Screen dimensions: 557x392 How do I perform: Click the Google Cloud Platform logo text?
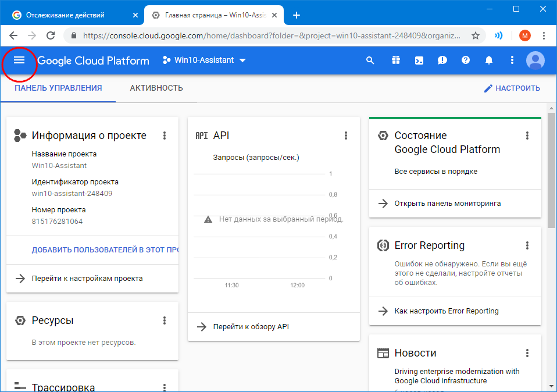[93, 60]
